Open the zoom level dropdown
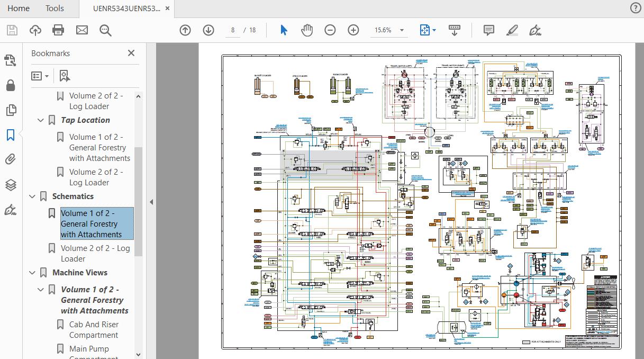 click(402, 30)
